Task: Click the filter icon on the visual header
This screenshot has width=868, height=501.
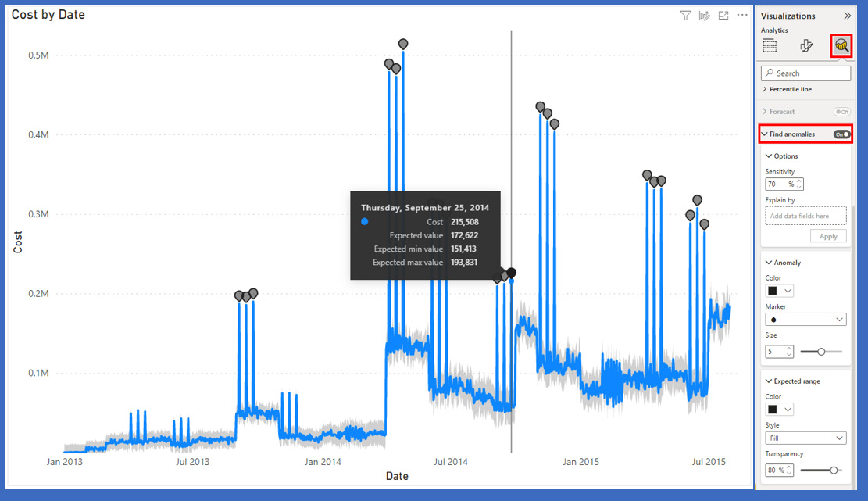Action: pyautogui.click(x=685, y=16)
